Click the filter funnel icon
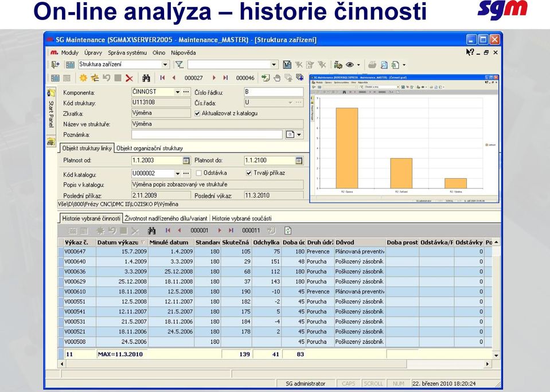Image resolution: width=550 pixels, height=392 pixels. (x=180, y=65)
